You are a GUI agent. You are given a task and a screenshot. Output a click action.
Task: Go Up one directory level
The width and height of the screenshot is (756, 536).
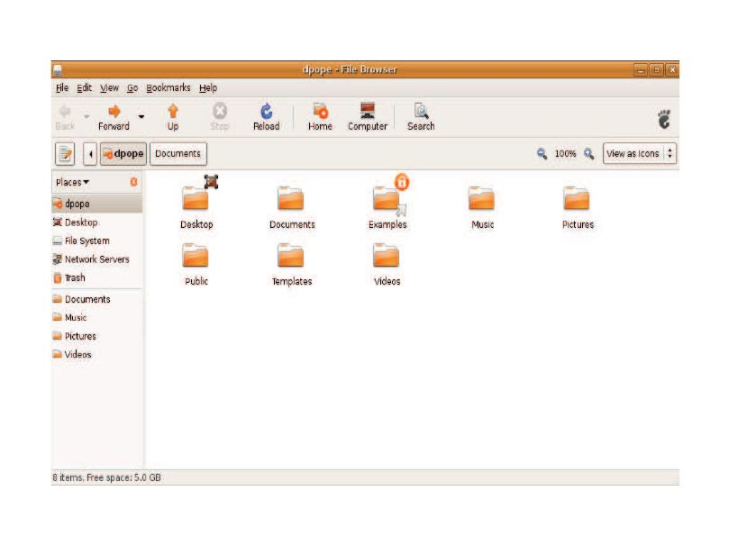pyautogui.click(x=172, y=116)
